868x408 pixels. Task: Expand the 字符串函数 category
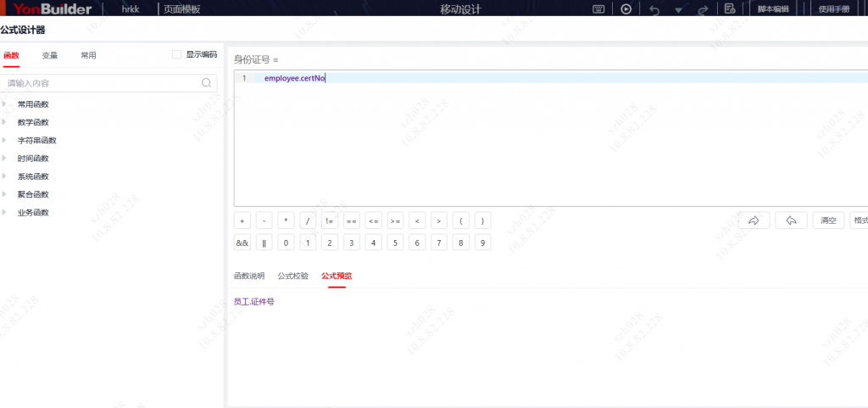(x=4, y=140)
